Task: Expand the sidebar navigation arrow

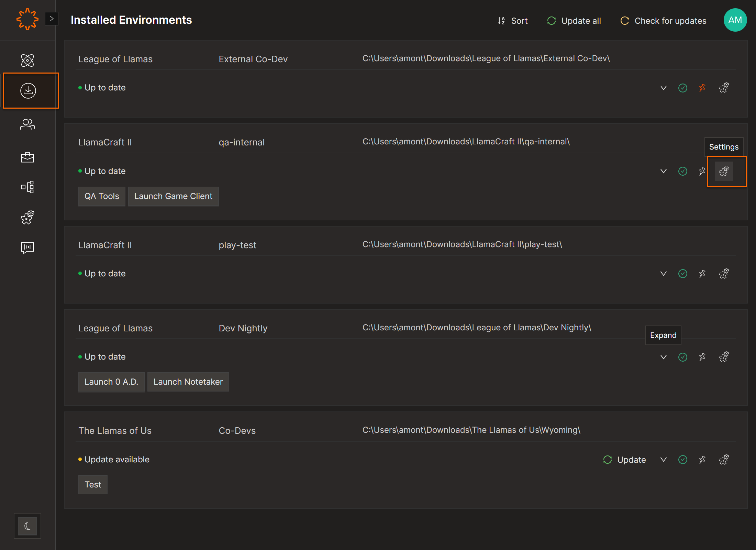Action: click(x=52, y=19)
